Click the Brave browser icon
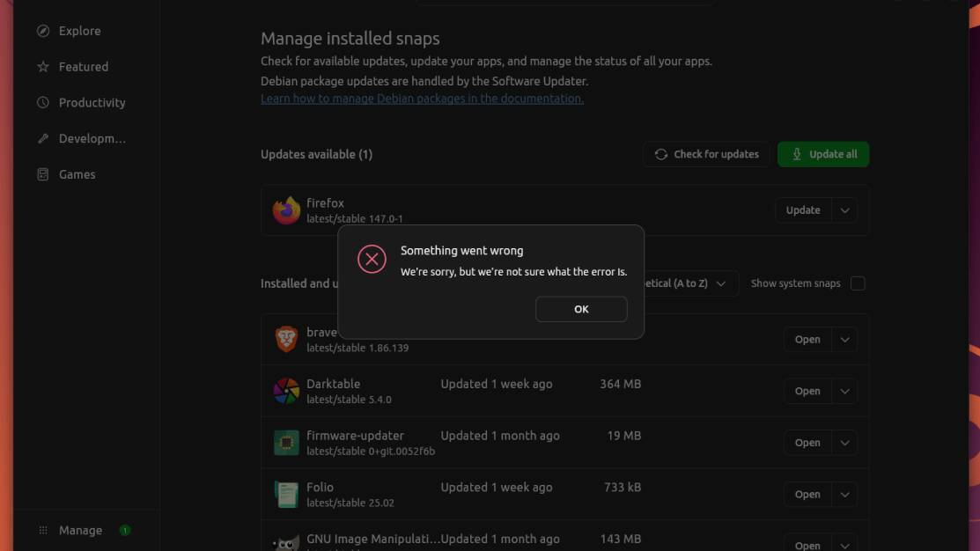This screenshot has width=980, height=551. click(286, 340)
